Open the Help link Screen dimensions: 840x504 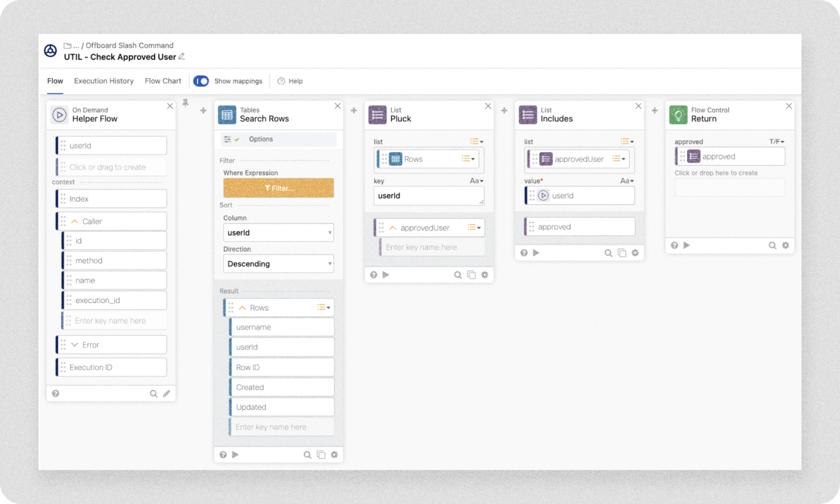pyautogui.click(x=290, y=81)
